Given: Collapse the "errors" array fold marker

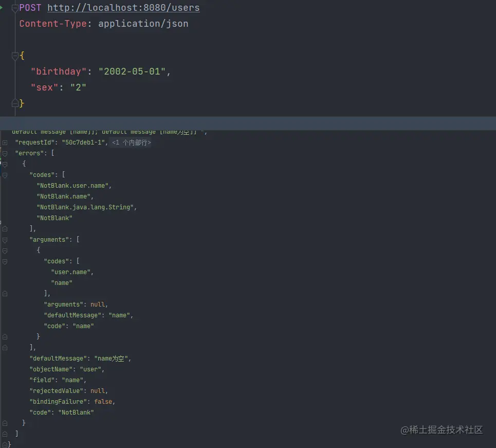Looking at the screenshot, I should point(5,154).
